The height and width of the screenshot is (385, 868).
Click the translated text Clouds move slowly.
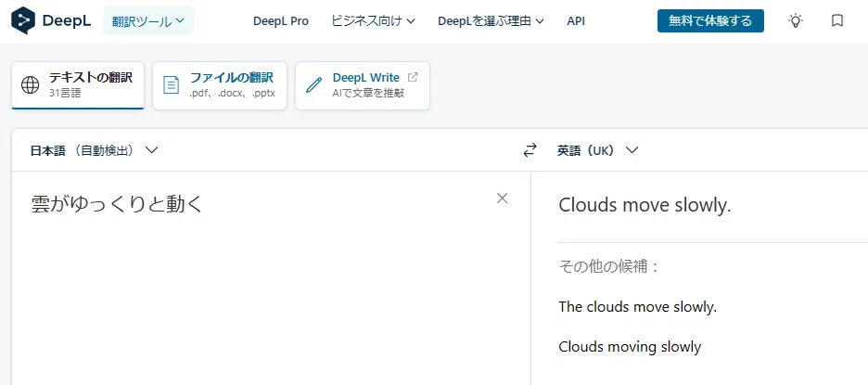tap(645, 205)
